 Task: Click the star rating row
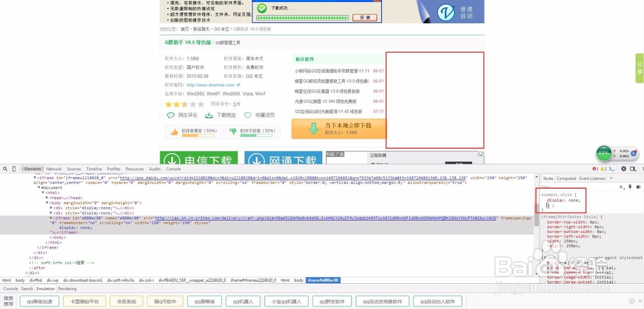184,104
